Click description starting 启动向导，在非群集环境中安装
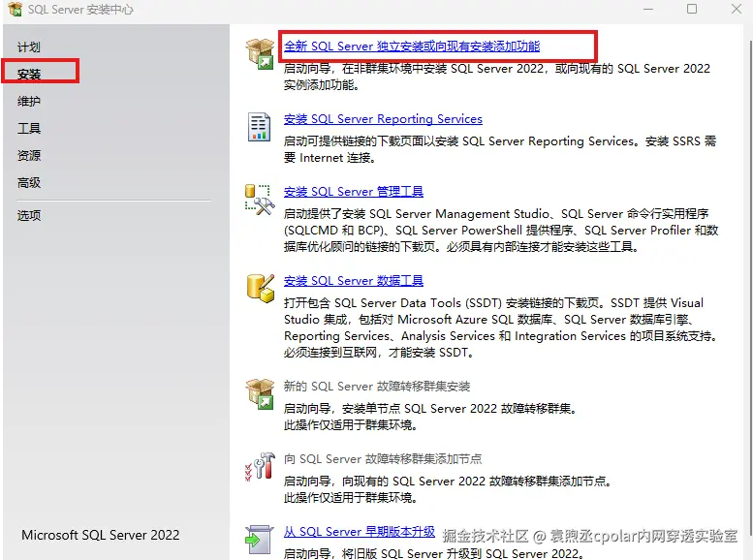 click(496, 77)
